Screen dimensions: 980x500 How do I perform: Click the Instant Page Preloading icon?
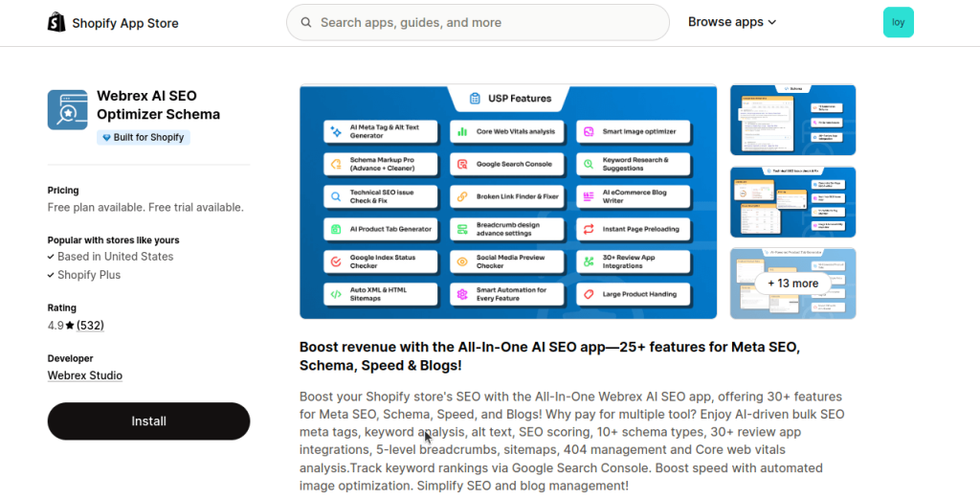point(589,229)
